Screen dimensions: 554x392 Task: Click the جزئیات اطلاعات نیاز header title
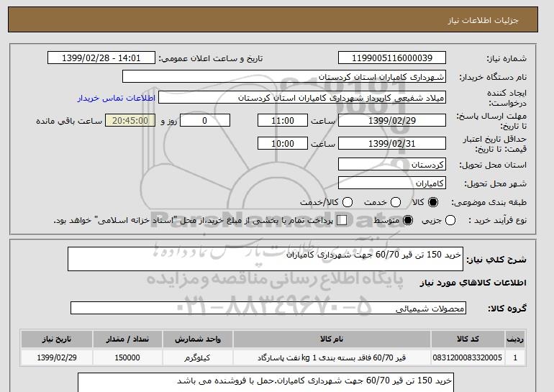click(x=483, y=20)
